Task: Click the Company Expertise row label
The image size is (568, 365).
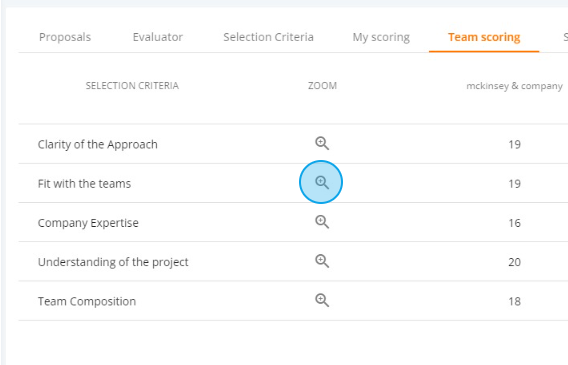Action: coord(88,223)
